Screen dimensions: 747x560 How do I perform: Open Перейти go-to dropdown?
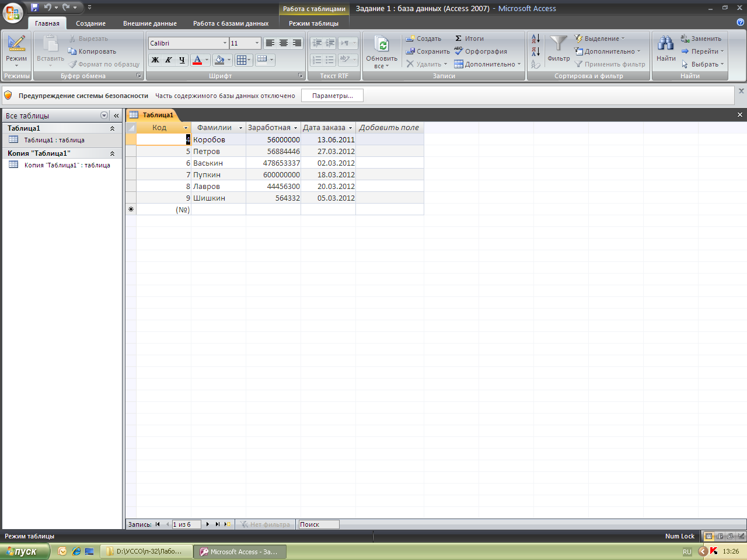pos(703,51)
